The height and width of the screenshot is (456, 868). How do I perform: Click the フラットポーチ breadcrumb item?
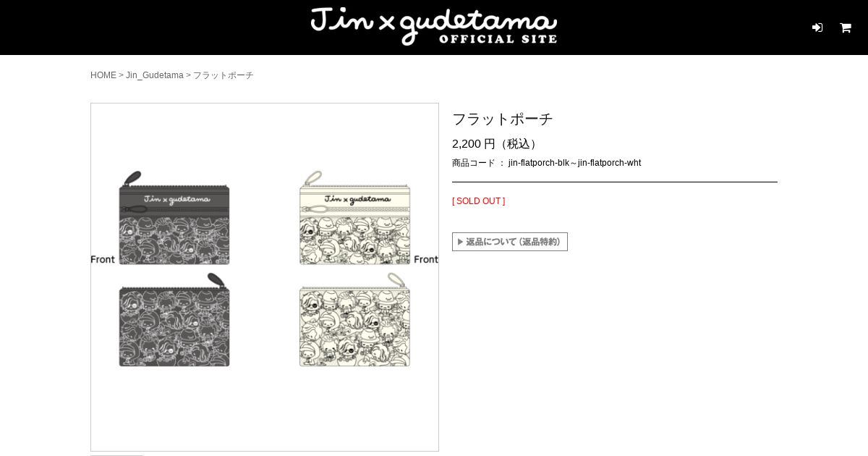point(223,75)
